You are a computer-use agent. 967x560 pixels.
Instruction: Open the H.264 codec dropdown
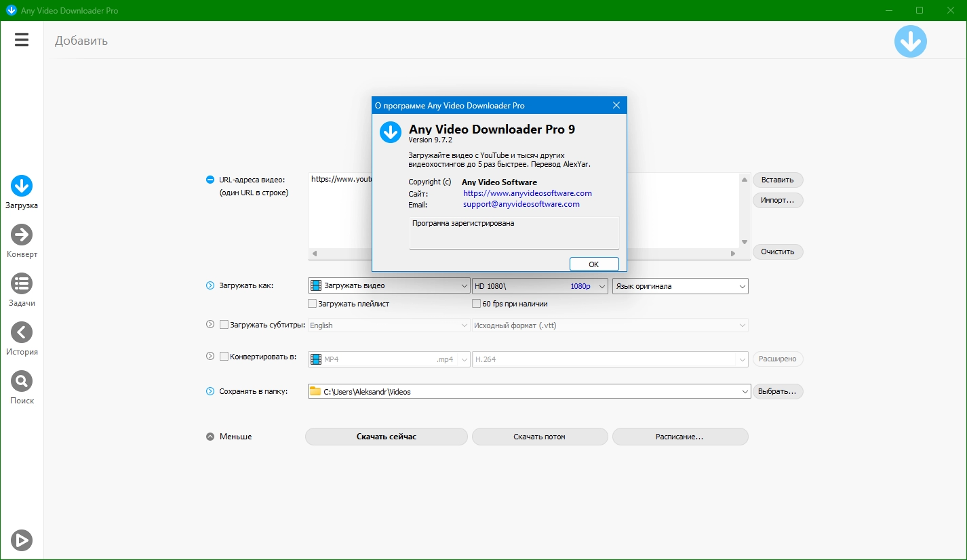point(610,359)
